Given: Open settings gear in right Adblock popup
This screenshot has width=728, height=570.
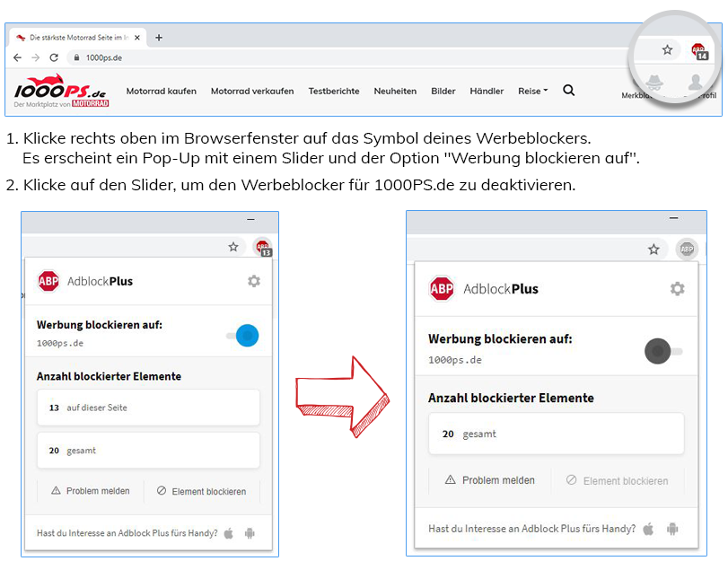Looking at the screenshot, I should [678, 289].
